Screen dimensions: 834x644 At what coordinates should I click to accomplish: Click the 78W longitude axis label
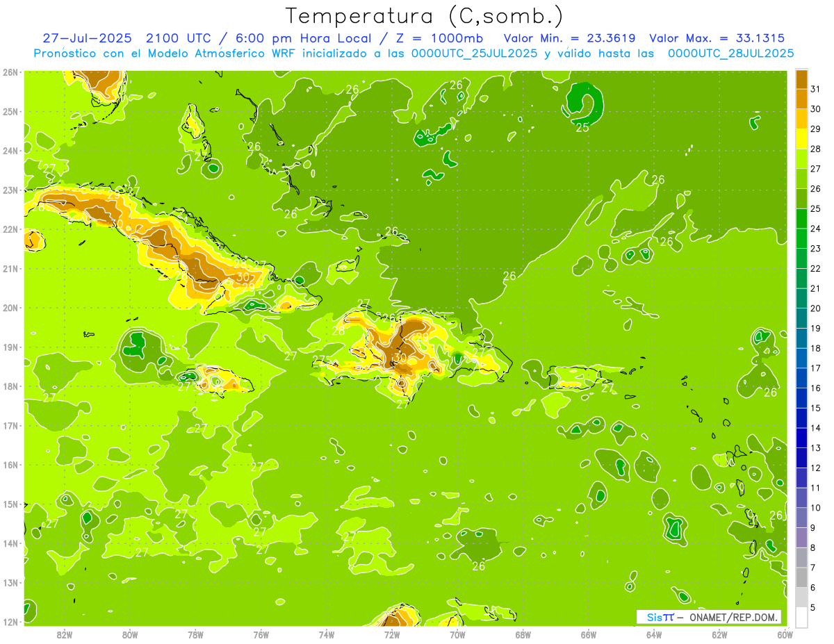coord(195,634)
